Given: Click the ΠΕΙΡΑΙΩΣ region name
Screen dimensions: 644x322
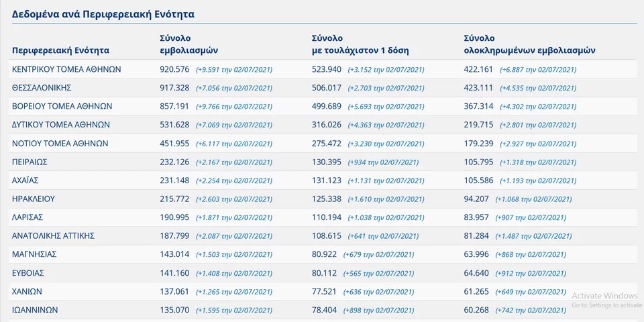Looking at the screenshot, I should 30,162.
